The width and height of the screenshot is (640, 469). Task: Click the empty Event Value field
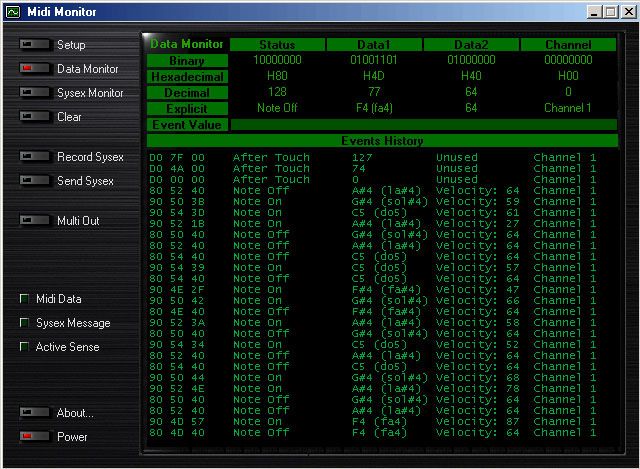point(424,125)
